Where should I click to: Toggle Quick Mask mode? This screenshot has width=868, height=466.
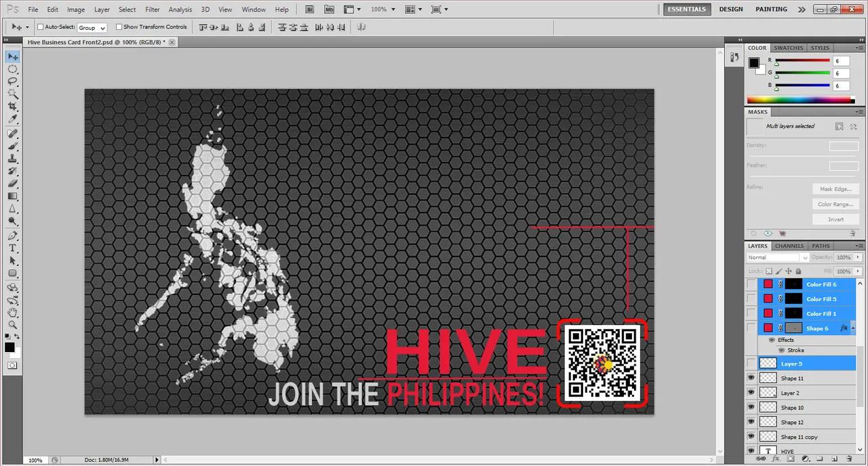tap(12, 365)
